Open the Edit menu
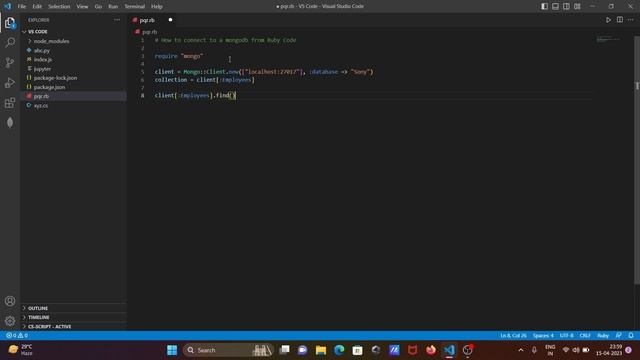 click(x=37, y=6)
